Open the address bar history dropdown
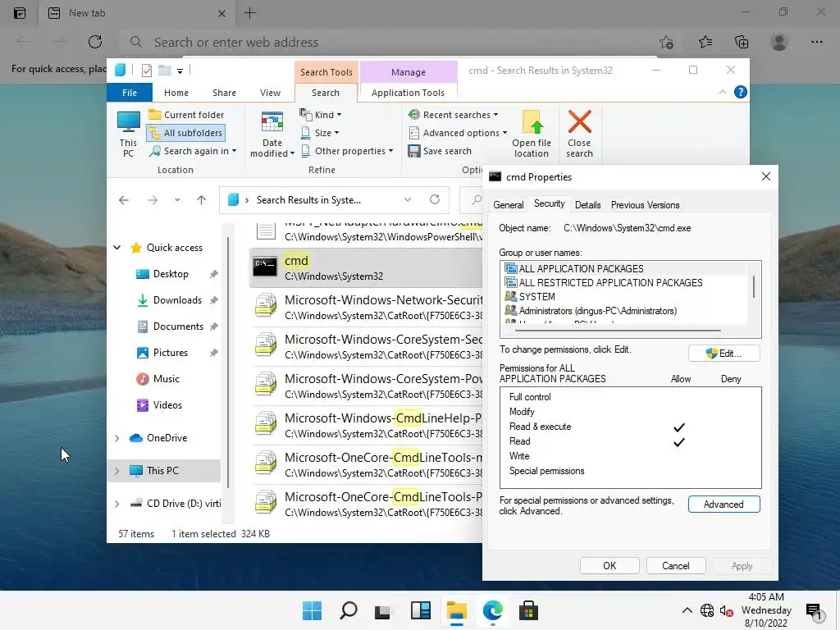Image resolution: width=840 pixels, height=630 pixels. tap(408, 199)
